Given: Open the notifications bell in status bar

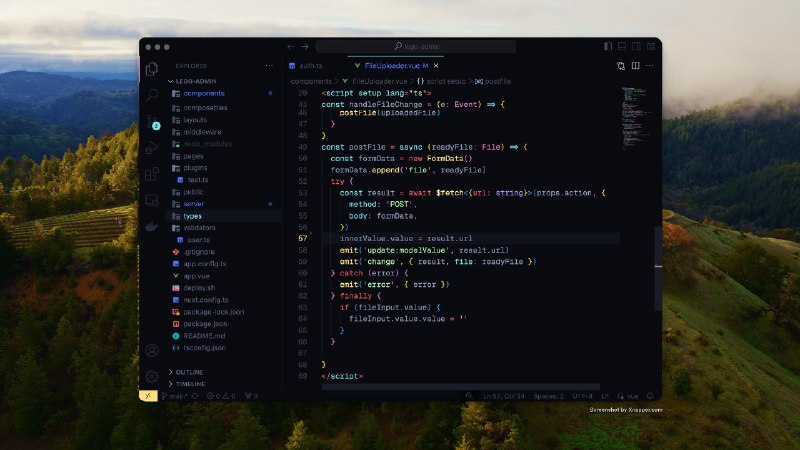Looking at the screenshot, I should 650,396.
